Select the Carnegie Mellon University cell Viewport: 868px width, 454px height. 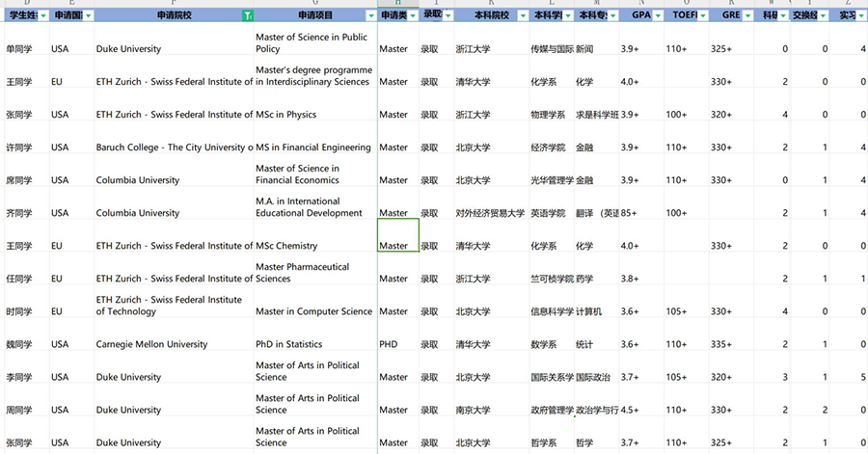coord(151,344)
